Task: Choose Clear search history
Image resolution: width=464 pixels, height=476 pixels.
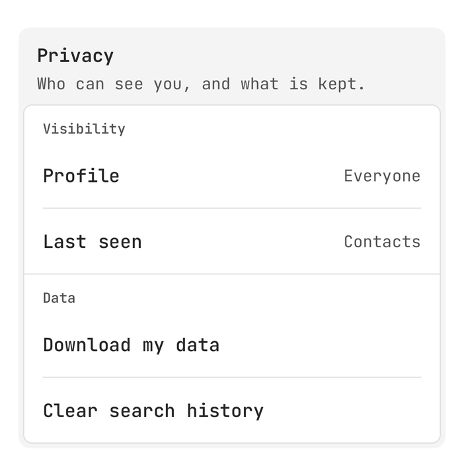Action: (x=232, y=411)
